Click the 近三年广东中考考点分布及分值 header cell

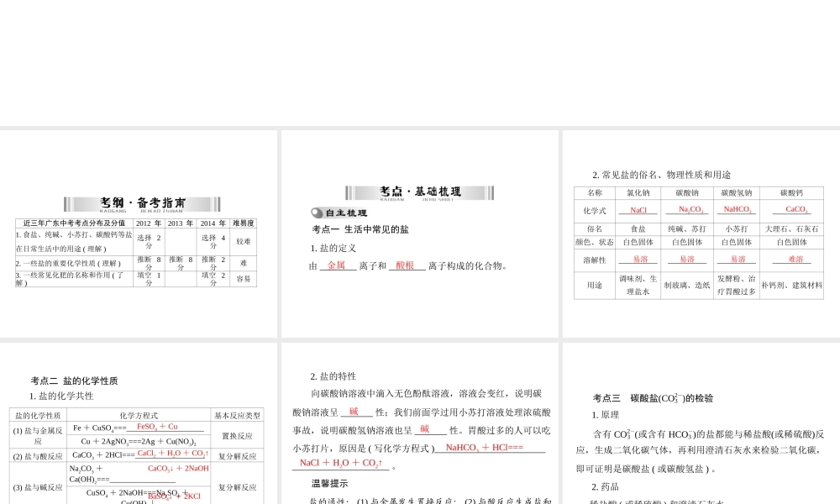(74, 223)
